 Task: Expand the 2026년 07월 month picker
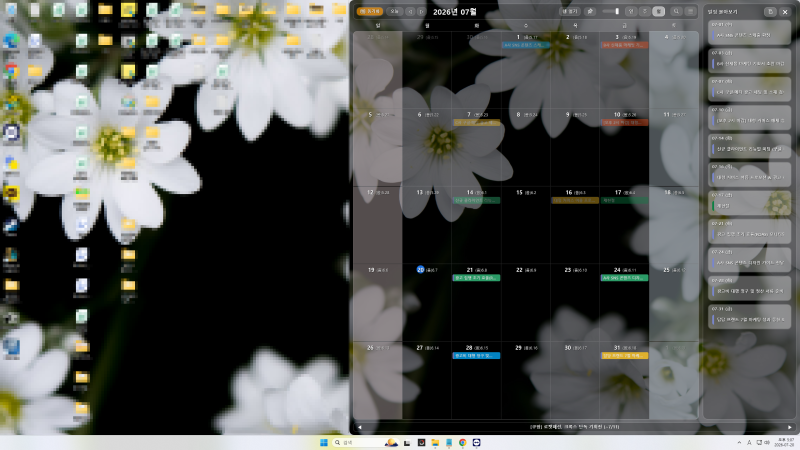click(x=455, y=12)
